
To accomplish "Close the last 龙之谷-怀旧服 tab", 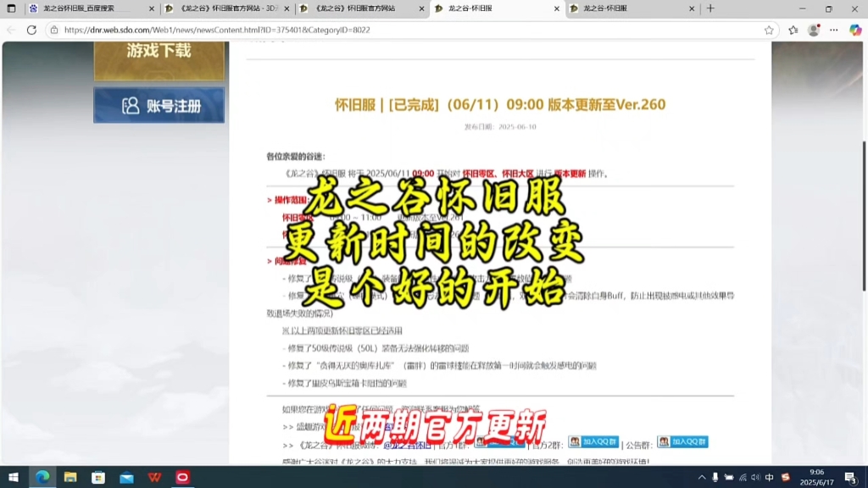I will pyautogui.click(x=692, y=8).
